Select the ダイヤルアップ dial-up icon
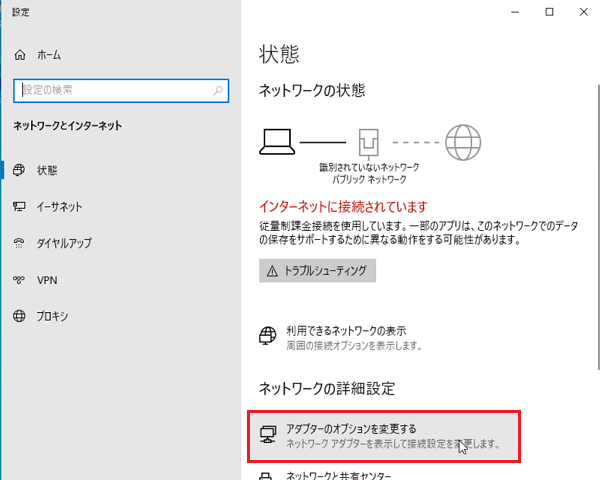Viewport: 600px width, 480px height. pos(20,243)
